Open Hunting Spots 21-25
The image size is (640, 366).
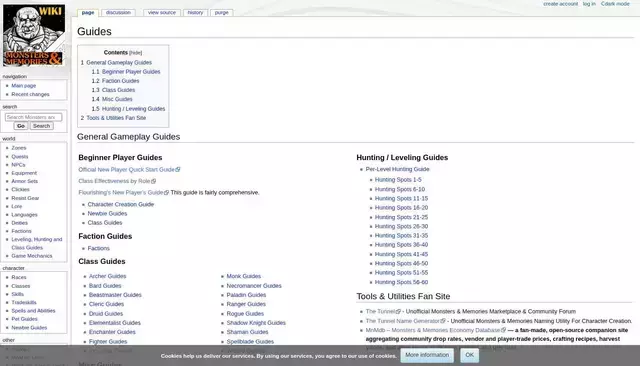pos(401,217)
